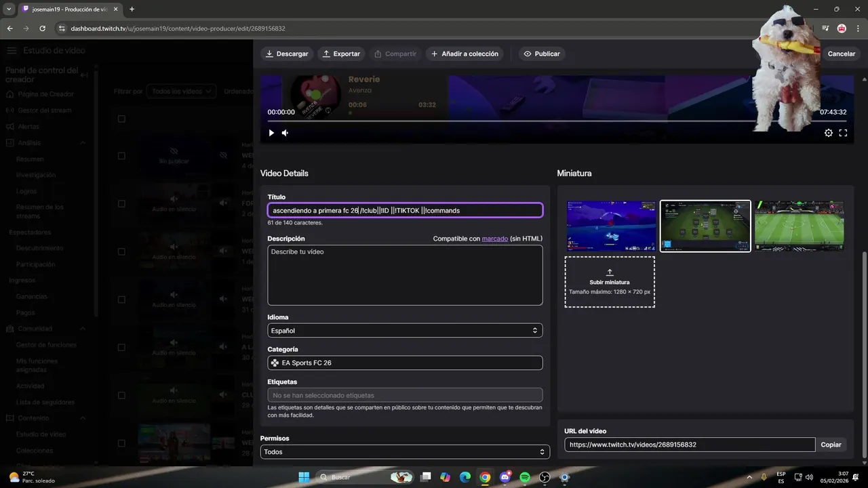Select the football pitch miniature thumbnail
This screenshot has width=868, height=488.
coord(800,226)
